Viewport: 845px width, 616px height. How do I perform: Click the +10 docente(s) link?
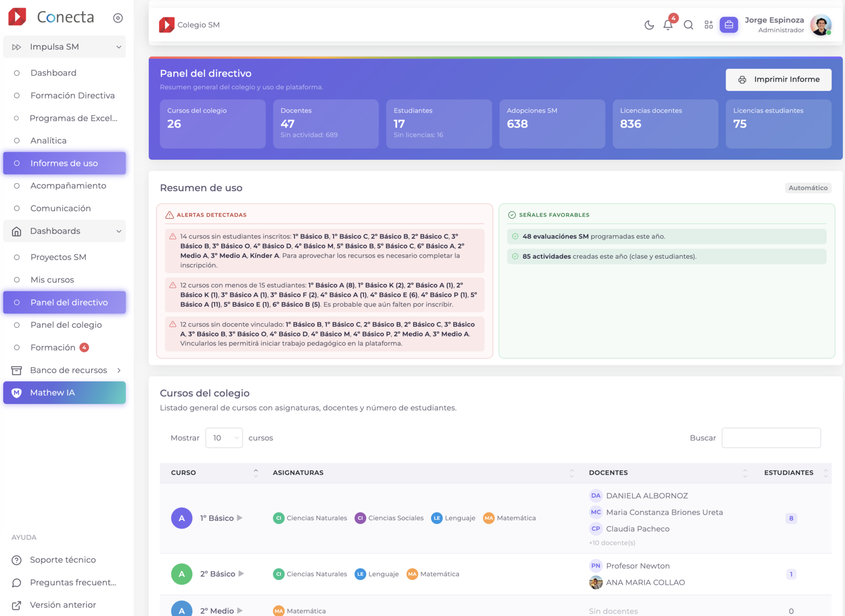click(612, 543)
